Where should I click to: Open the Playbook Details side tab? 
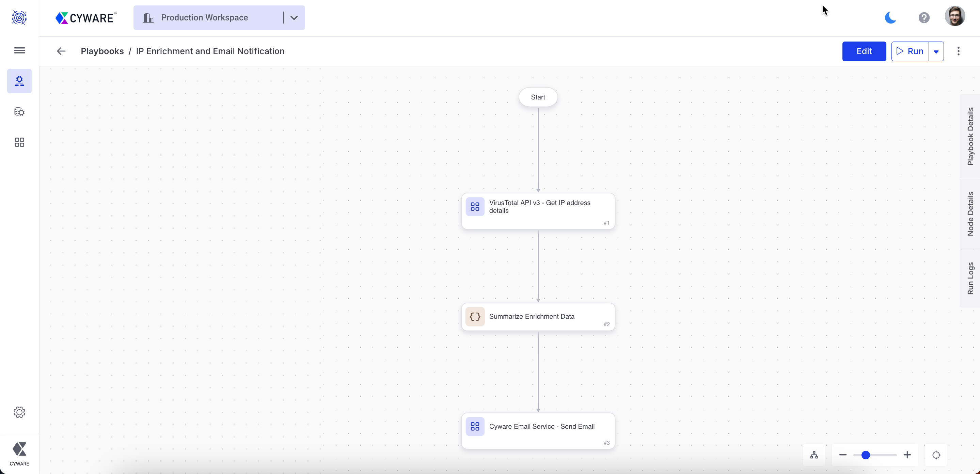[x=970, y=136]
